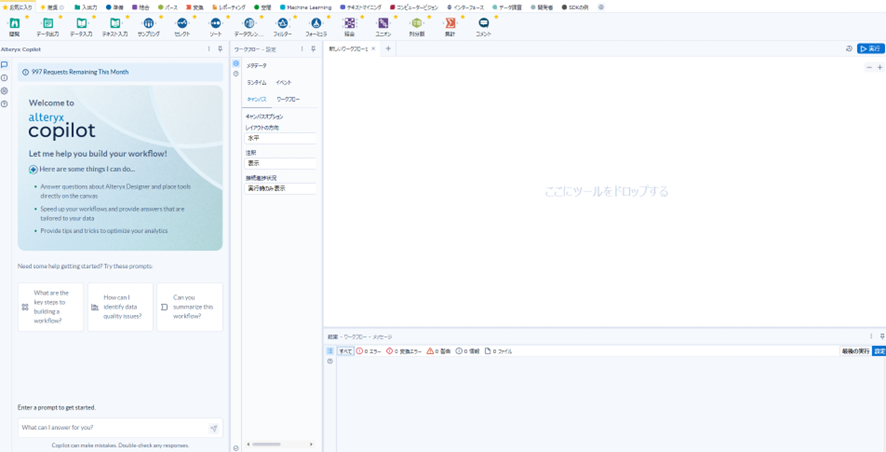Switch to the メタデータ settings tab
886x452 pixels.
pos(257,66)
